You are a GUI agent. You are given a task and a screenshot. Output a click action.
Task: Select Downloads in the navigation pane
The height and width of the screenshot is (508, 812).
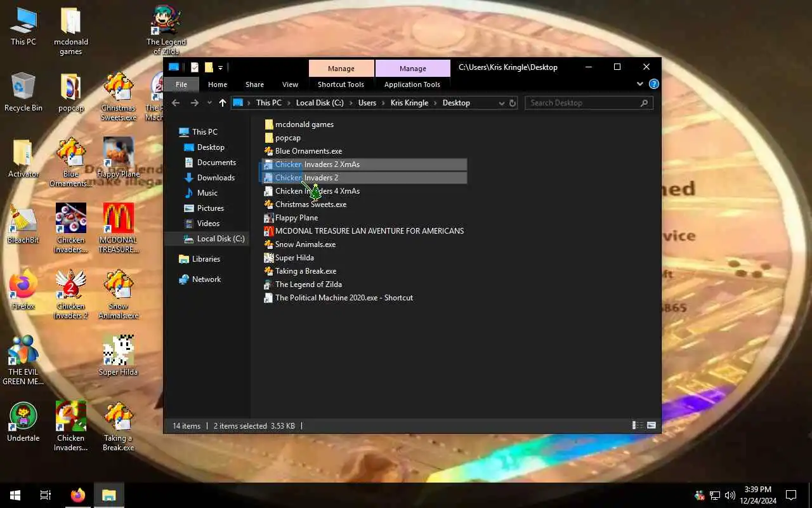(x=216, y=178)
